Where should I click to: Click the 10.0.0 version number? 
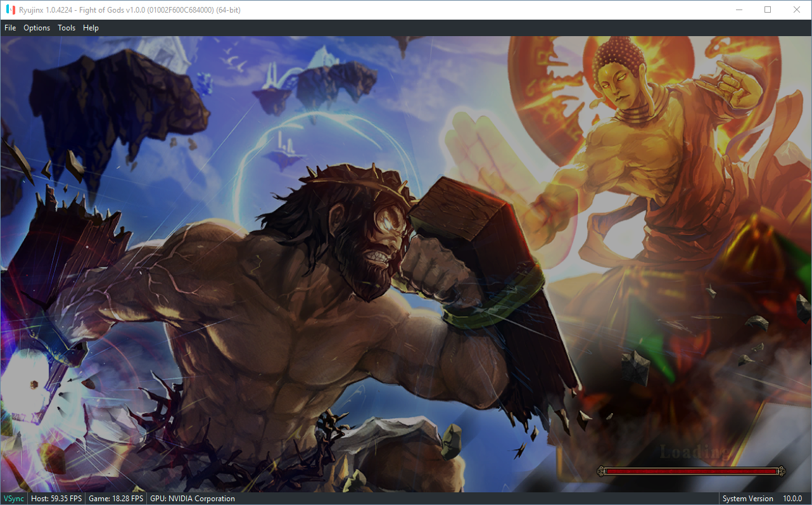click(792, 499)
